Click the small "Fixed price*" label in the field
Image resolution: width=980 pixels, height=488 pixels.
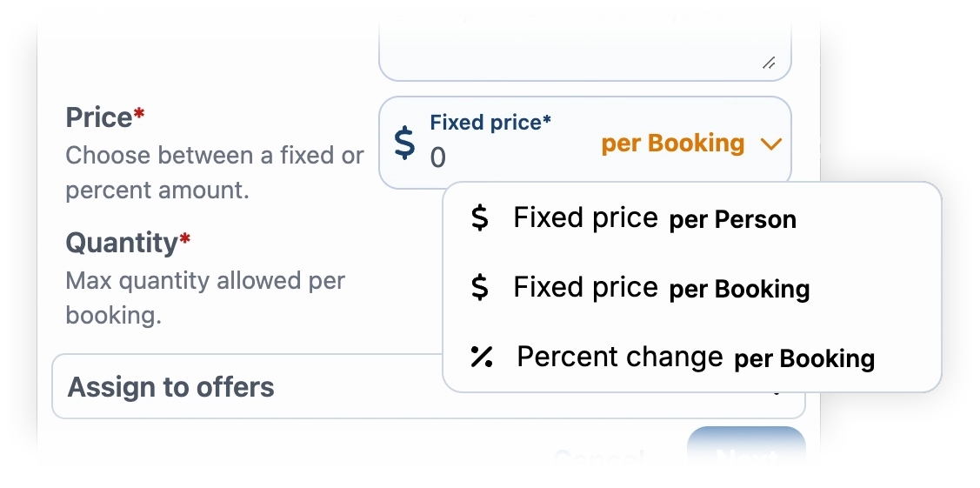[490, 123]
